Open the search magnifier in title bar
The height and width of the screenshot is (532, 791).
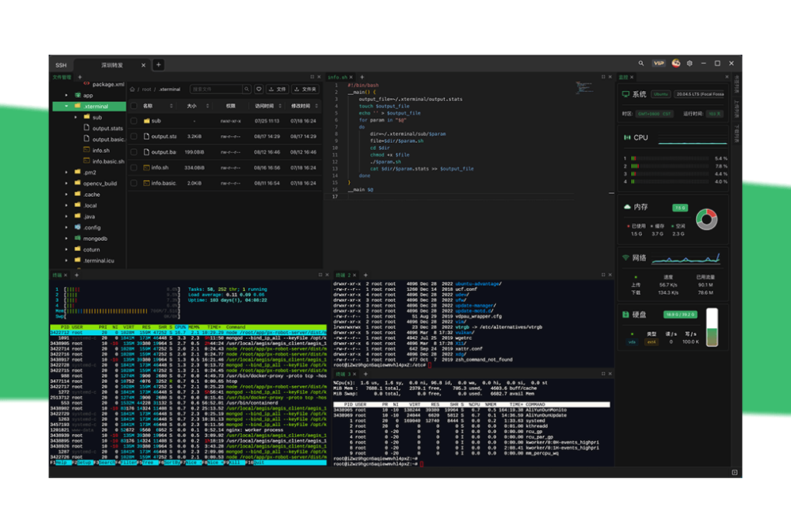tap(640, 63)
